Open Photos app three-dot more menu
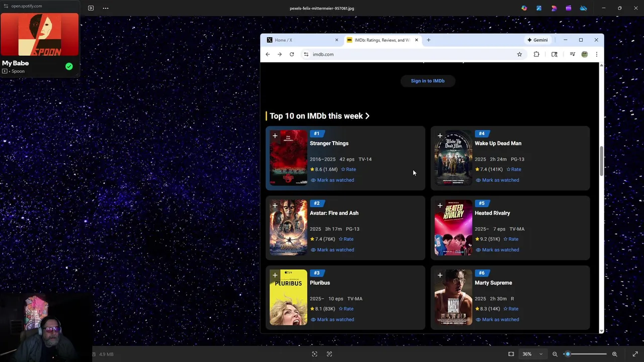644x362 pixels. [106, 8]
